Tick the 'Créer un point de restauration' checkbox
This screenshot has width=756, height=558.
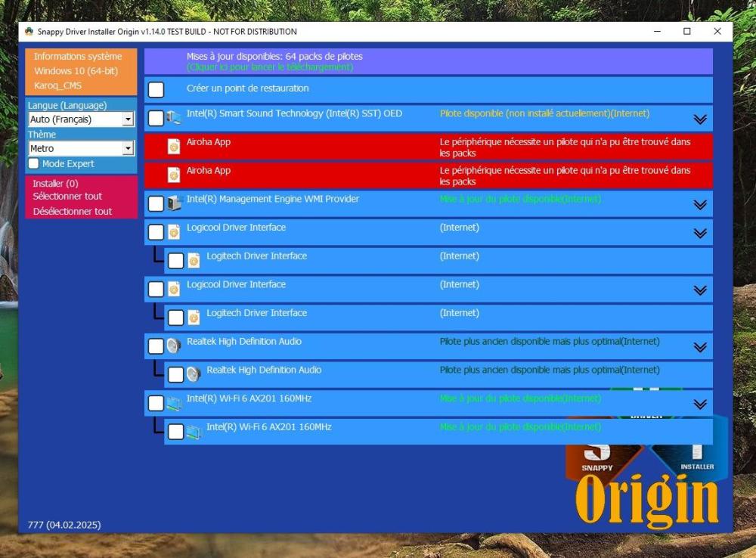[156, 90]
